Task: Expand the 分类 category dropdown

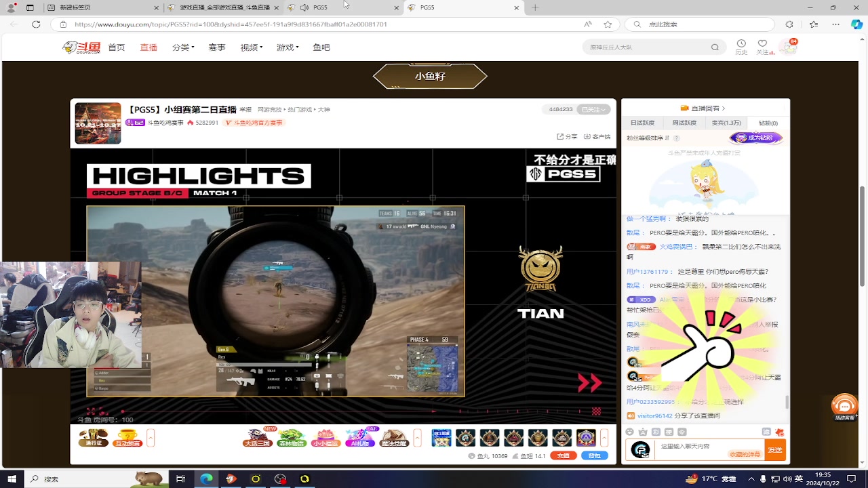Action: click(x=183, y=47)
